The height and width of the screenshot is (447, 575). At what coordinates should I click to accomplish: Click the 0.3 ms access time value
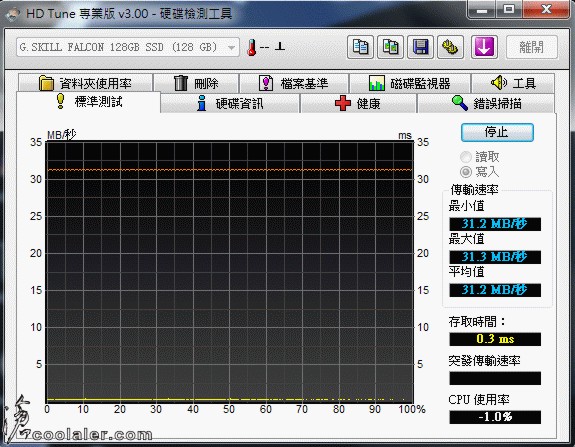click(x=495, y=339)
